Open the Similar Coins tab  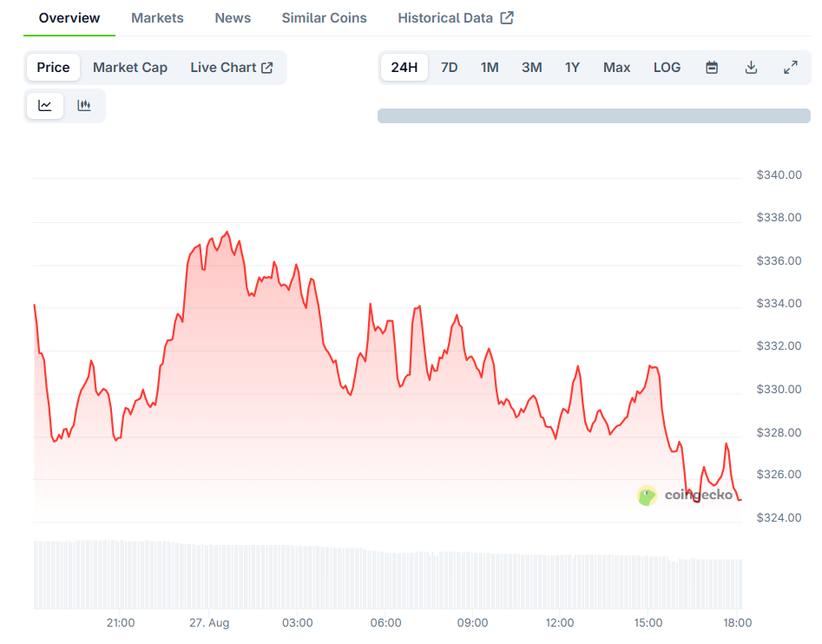point(324,18)
